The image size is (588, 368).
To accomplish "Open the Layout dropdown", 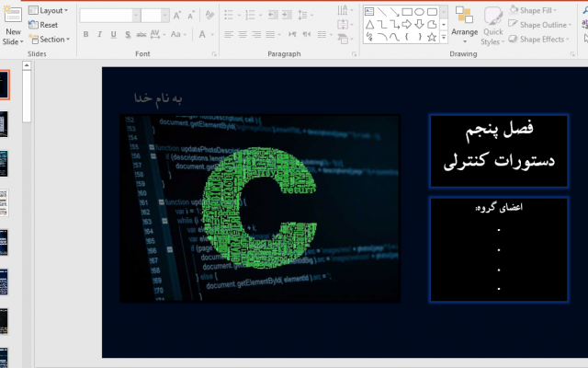I will pos(49,10).
